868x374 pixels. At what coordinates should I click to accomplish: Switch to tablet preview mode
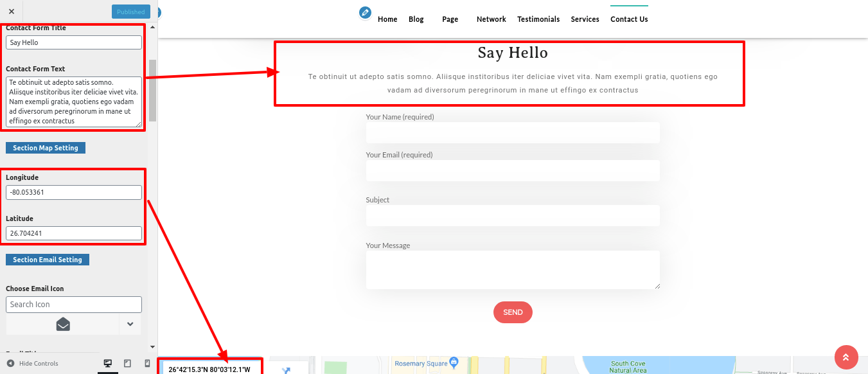127,364
